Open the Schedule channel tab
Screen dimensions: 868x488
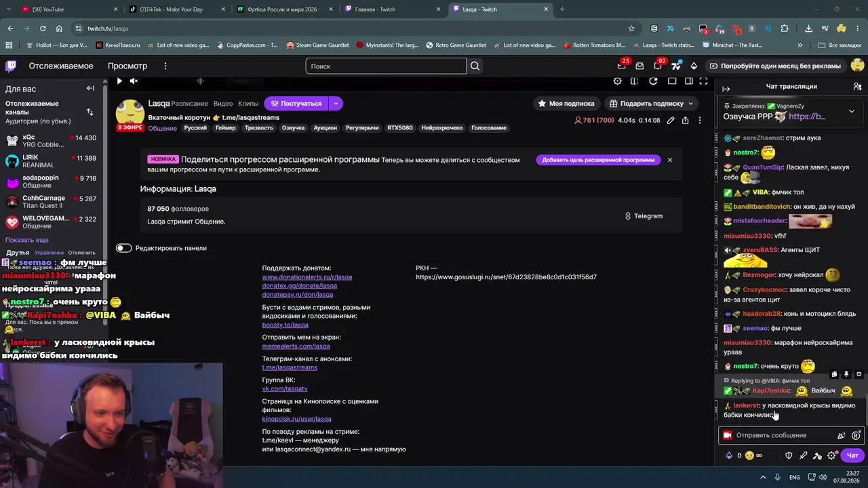(x=190, y=104)
